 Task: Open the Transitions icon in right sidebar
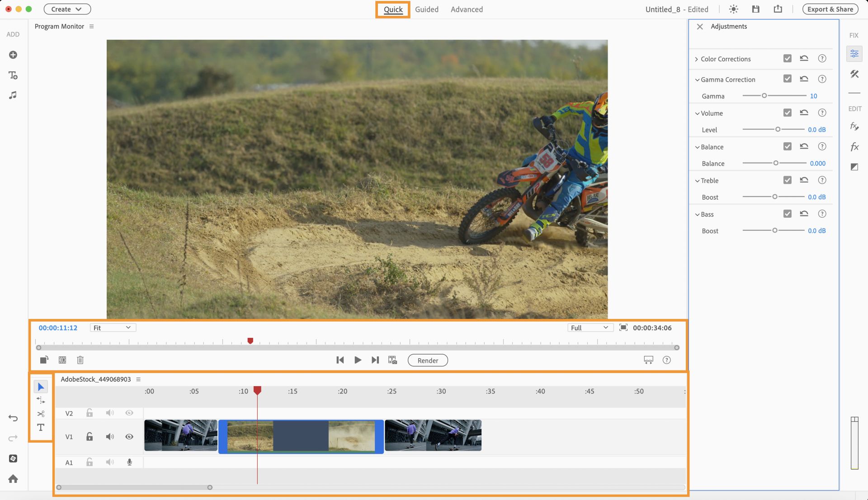pyautogui.click(x=854, y=167)
